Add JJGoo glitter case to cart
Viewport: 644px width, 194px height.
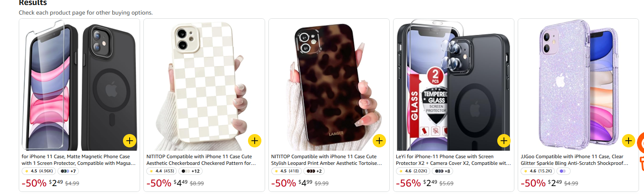point(628,141)
